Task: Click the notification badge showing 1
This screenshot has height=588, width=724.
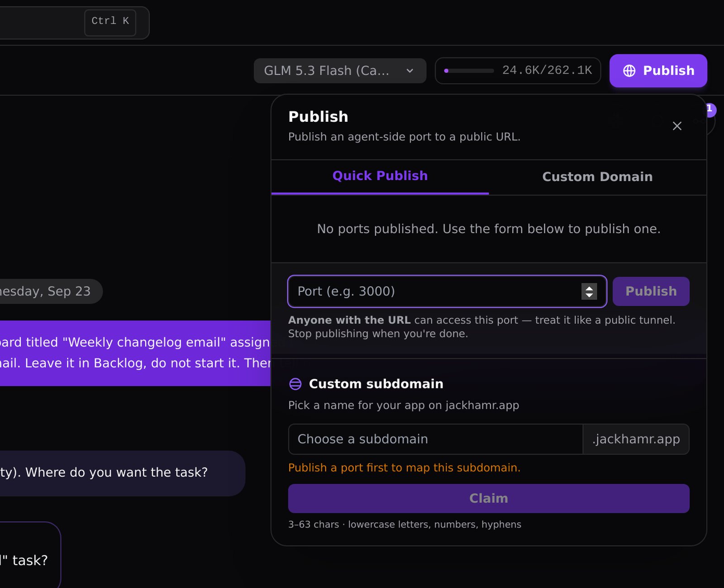Action: pos(710,109)
